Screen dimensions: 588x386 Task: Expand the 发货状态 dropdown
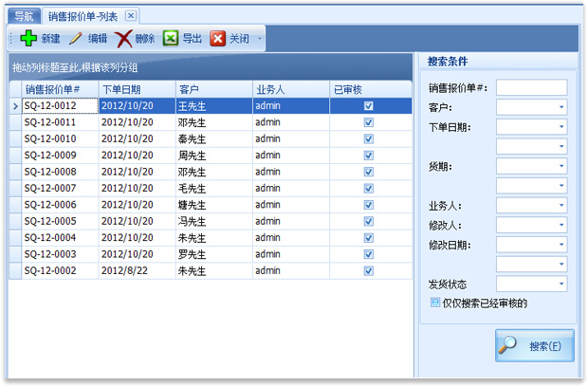[561, 284]
